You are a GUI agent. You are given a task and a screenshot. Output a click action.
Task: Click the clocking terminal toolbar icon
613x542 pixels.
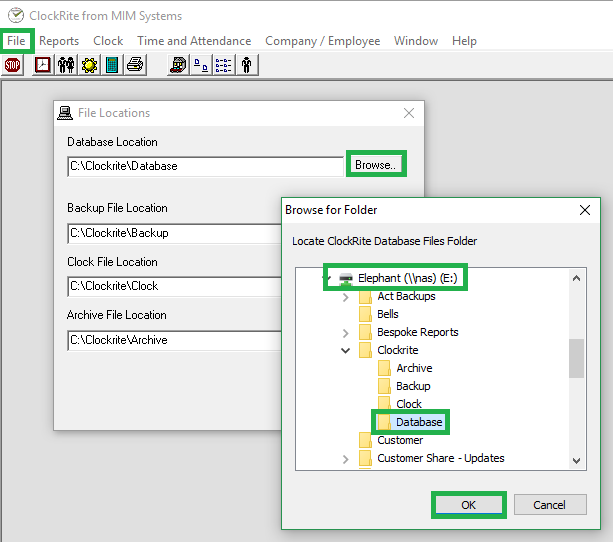[178, 65]
